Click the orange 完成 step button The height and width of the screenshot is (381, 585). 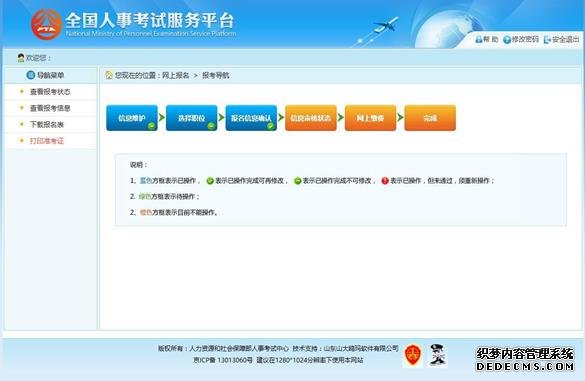pyautogui.click(x=430, y=118)
